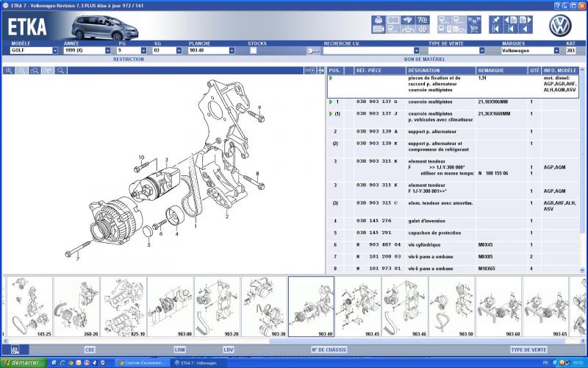
Task: Click the Bon de matériel label
Action: (x=425, y=60)
